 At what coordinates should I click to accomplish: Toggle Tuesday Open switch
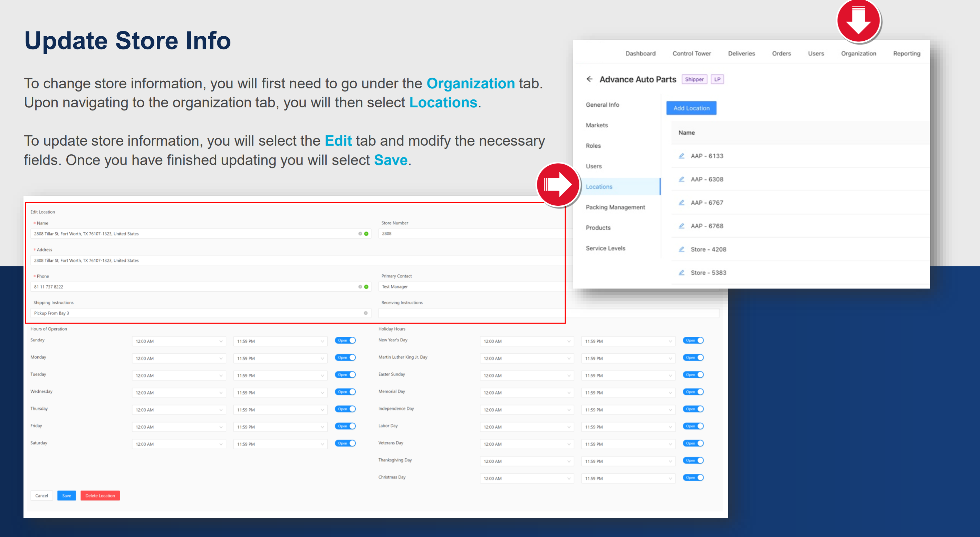pyautogui.click(x=345, y=374)
